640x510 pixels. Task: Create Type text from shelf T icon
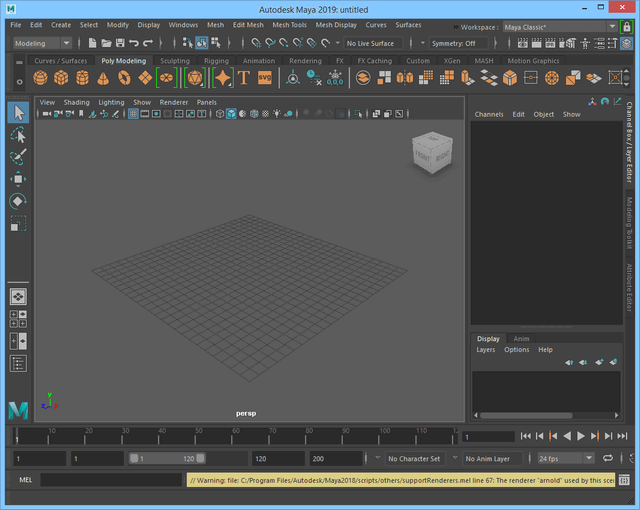pyautogui.click(x=243, y=78)
